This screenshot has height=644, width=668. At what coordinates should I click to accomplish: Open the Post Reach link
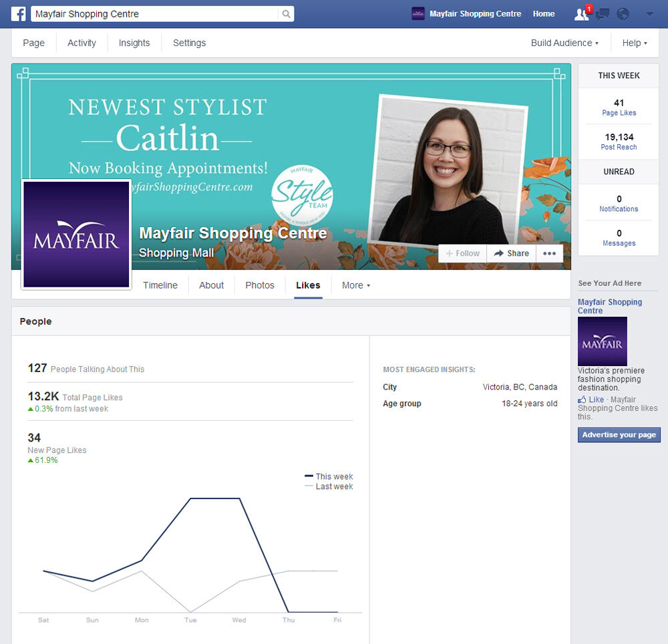point(619,147)
